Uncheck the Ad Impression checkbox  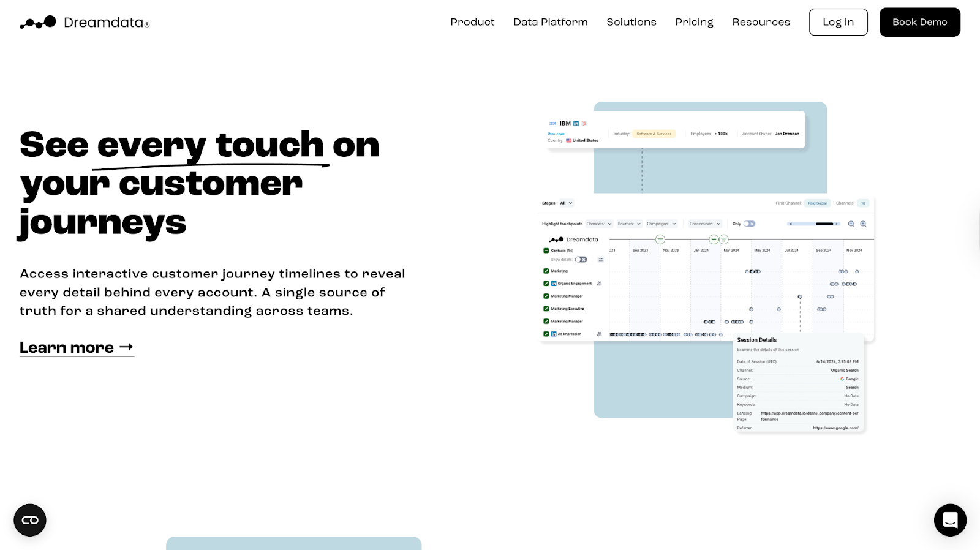546,334
